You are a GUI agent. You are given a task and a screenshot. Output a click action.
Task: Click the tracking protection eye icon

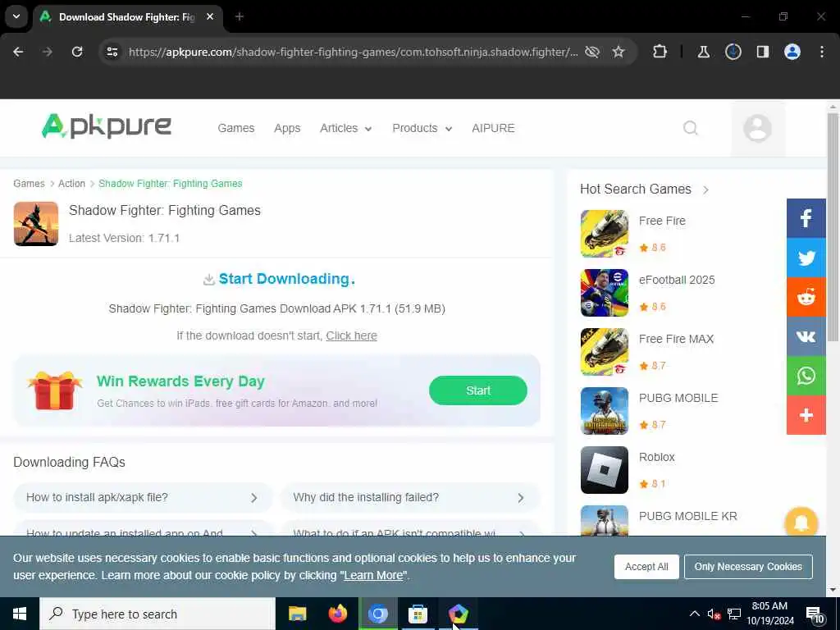click(x=592, y=52)
